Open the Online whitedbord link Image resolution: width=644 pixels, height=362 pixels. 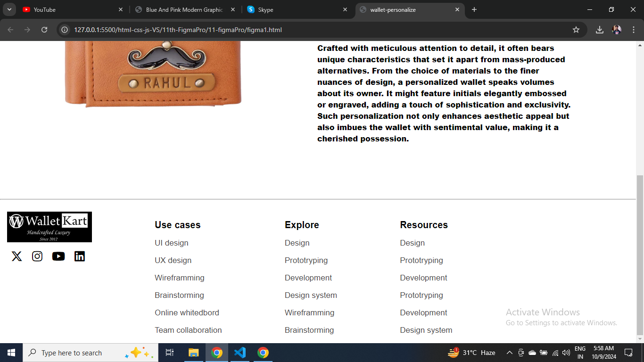tap(187, 313)
